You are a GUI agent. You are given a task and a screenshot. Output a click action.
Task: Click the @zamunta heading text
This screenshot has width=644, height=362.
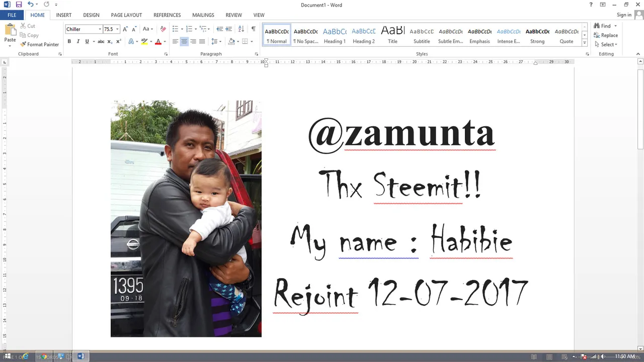tap(401, 135)
